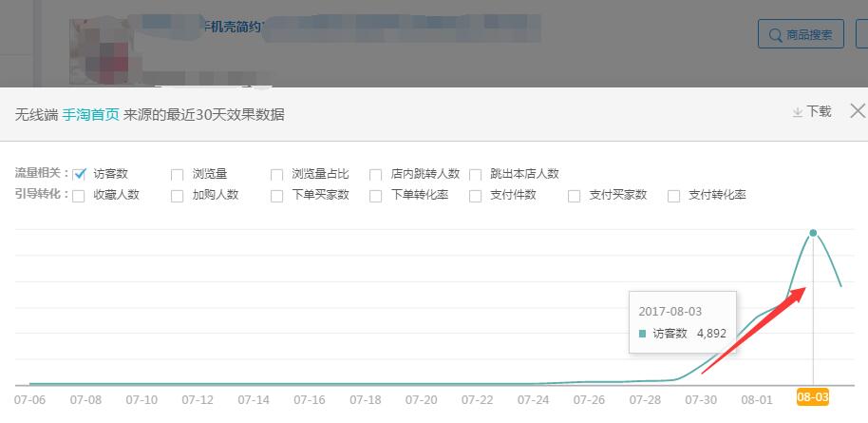Click the peak data point on chart

813,232
